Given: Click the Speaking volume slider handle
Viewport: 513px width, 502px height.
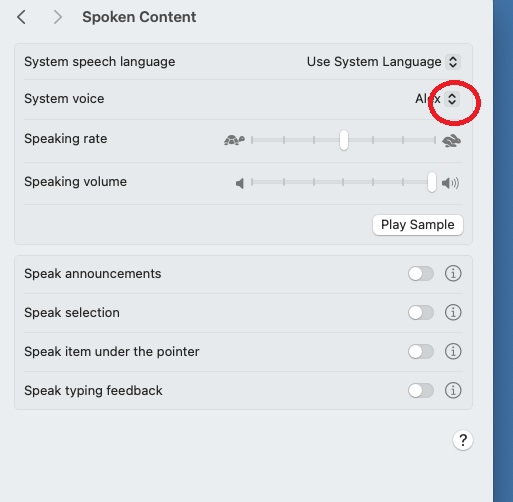Looking at the screenshot, I should [x=432, y=182].
